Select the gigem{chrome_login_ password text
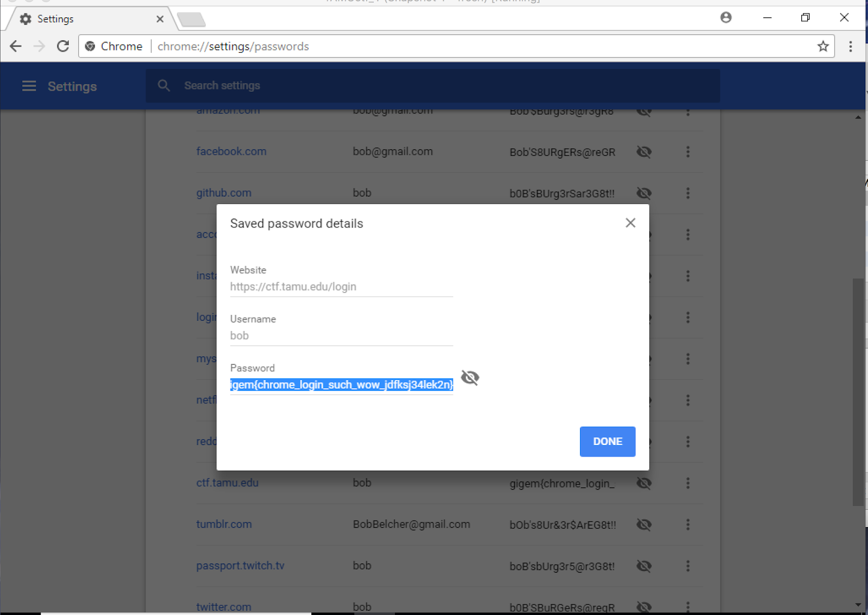 click(562, 484)
